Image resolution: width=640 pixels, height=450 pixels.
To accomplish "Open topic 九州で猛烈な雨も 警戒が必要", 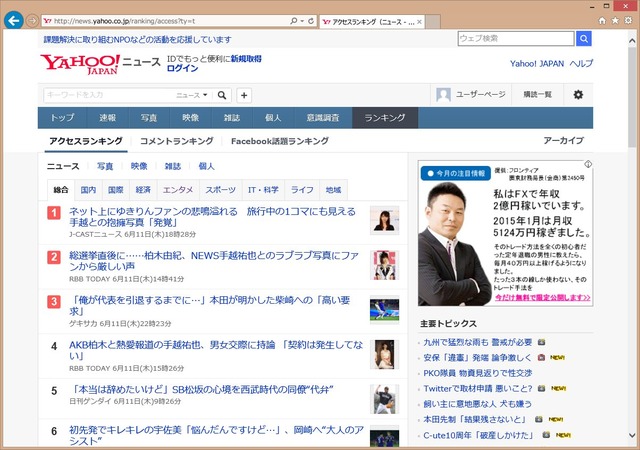I will coord(478,342).
